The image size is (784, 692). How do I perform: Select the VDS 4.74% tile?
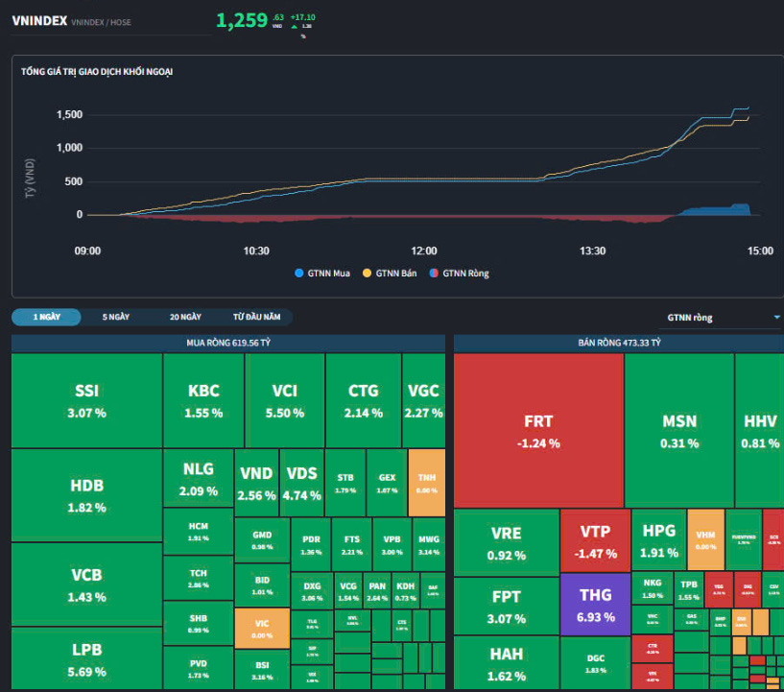point(301,483)
